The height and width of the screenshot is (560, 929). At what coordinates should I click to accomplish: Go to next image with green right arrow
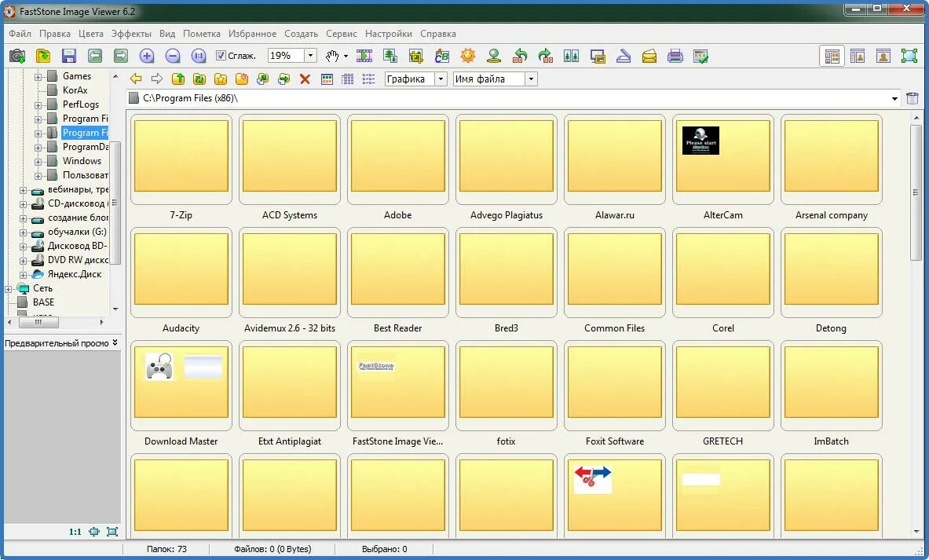[121, 57]
